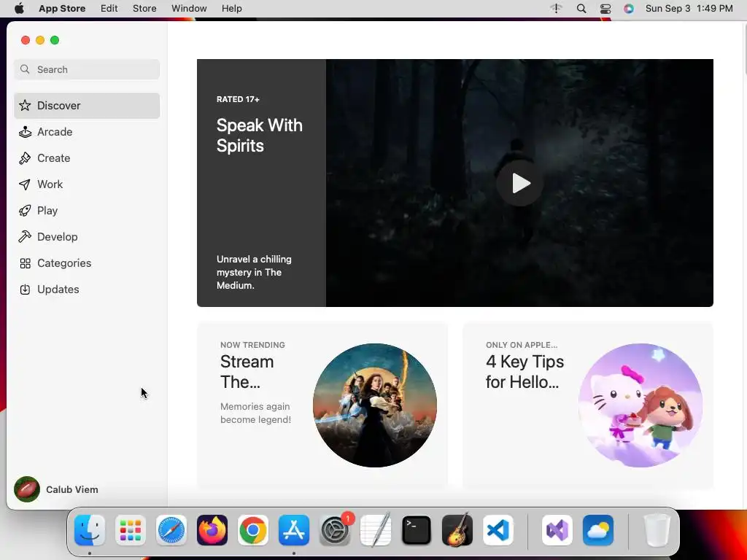Click the Calub Viem account name
The width and height of the screenshot is (747, 560).
[x=72, y=489]
